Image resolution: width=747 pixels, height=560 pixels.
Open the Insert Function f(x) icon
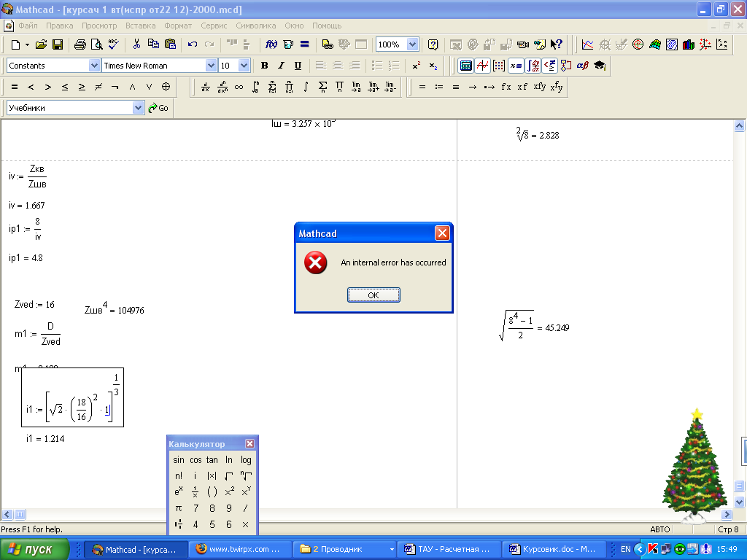(271, 44)
